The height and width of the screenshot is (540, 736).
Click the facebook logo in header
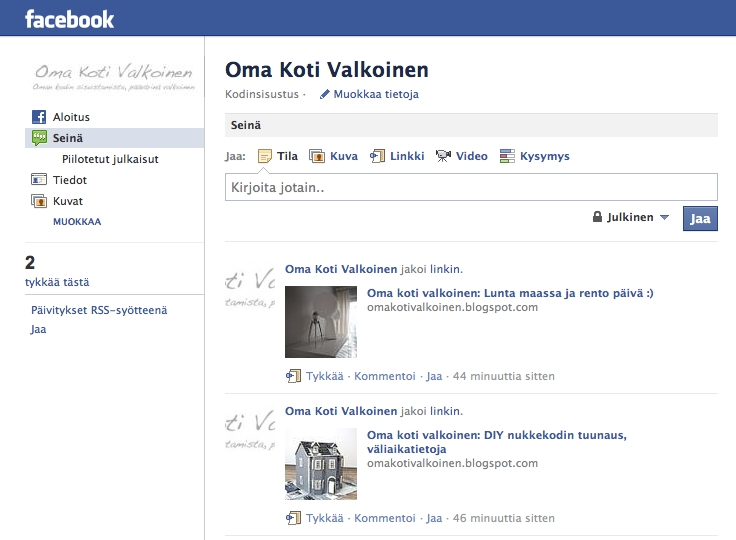(69, 19)
